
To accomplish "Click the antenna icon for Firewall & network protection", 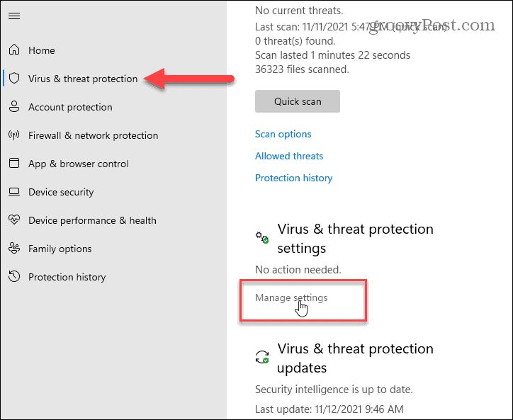I will pyautogui.click(x=14, y=135).
